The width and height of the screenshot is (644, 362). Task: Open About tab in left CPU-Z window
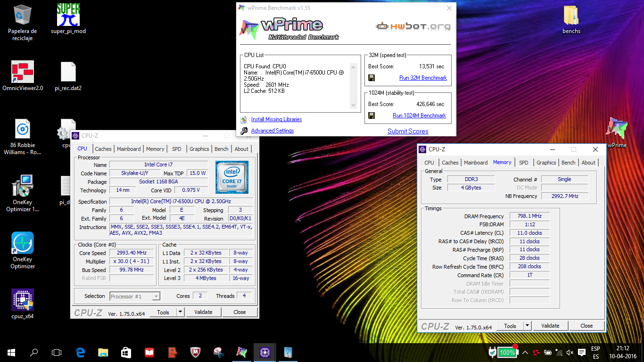tap(241, 149)
